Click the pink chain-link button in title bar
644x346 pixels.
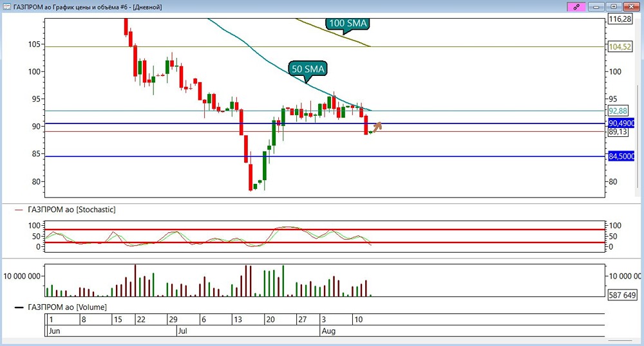click(x=576, y=6)
